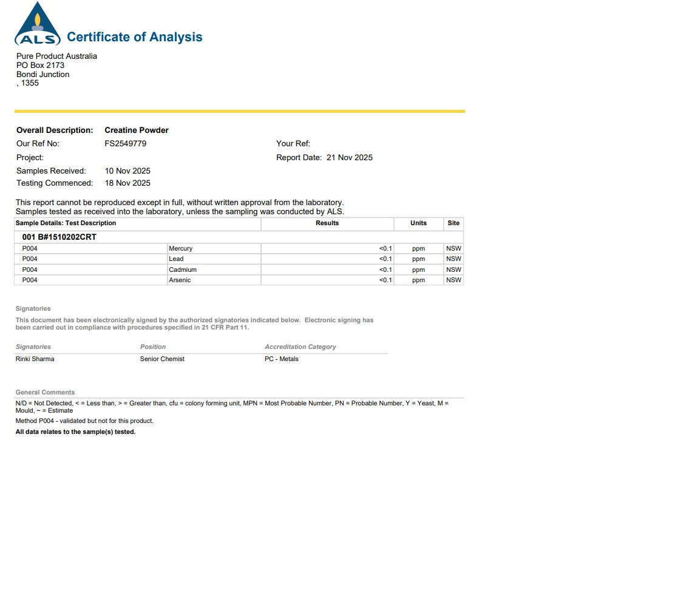Click "P004" in the Lead row
Screen dimensions: 694x616
30,259
